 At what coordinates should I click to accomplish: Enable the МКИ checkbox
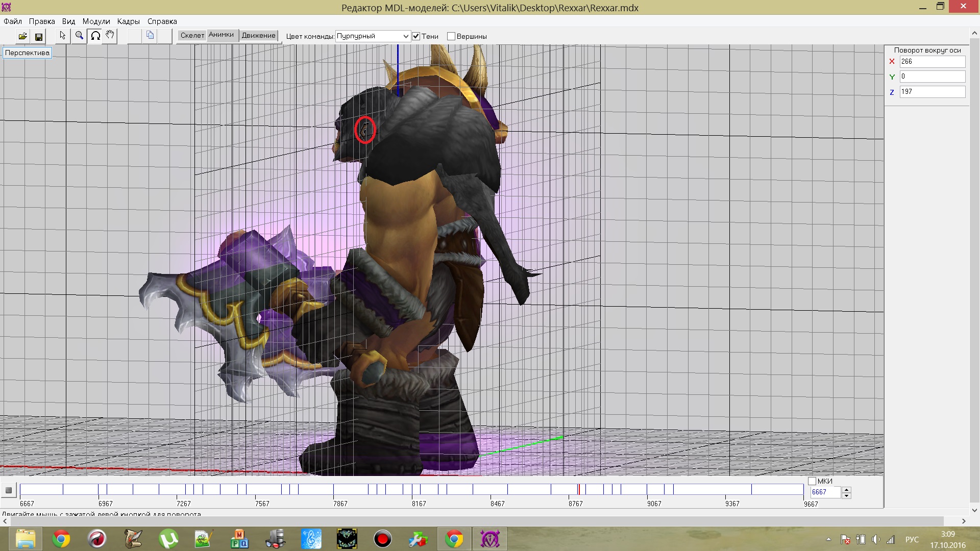tap(812, 481)
